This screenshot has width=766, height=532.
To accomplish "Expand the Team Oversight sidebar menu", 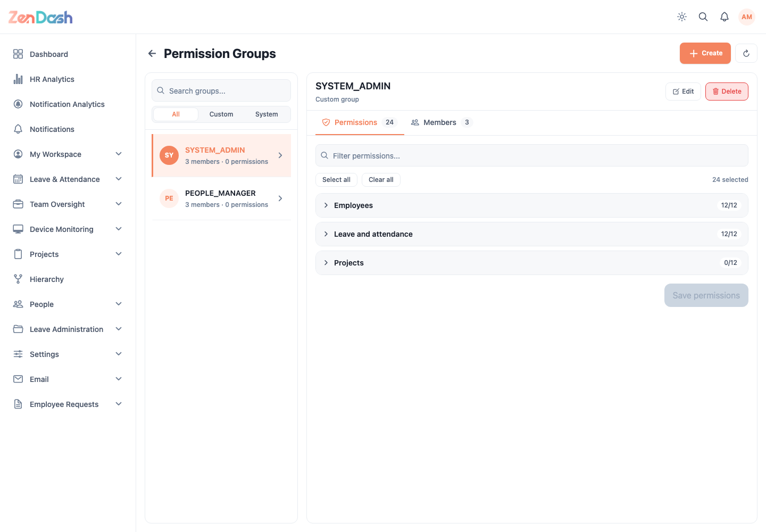I will [119, 204].
